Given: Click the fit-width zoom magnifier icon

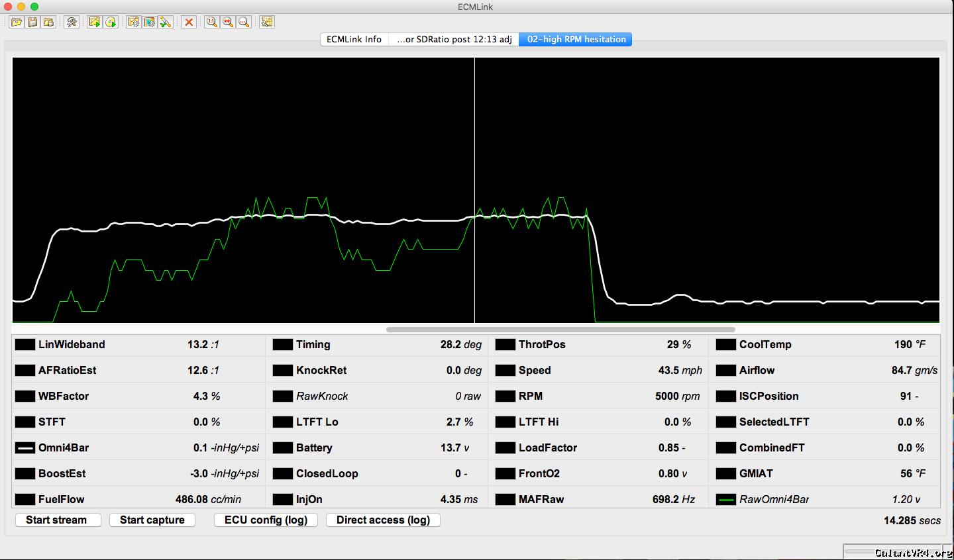Looking at the screenshot, I should (228, 23).
